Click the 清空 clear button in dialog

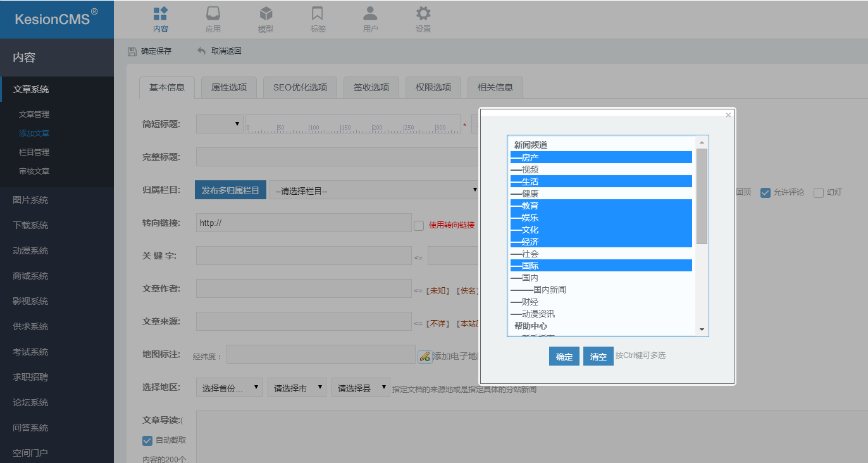pos(598,355)
